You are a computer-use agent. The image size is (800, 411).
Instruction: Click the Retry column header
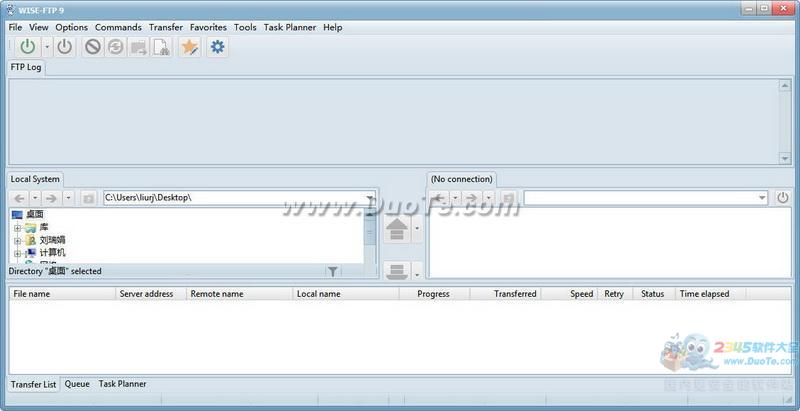click(x=615, y=294)
